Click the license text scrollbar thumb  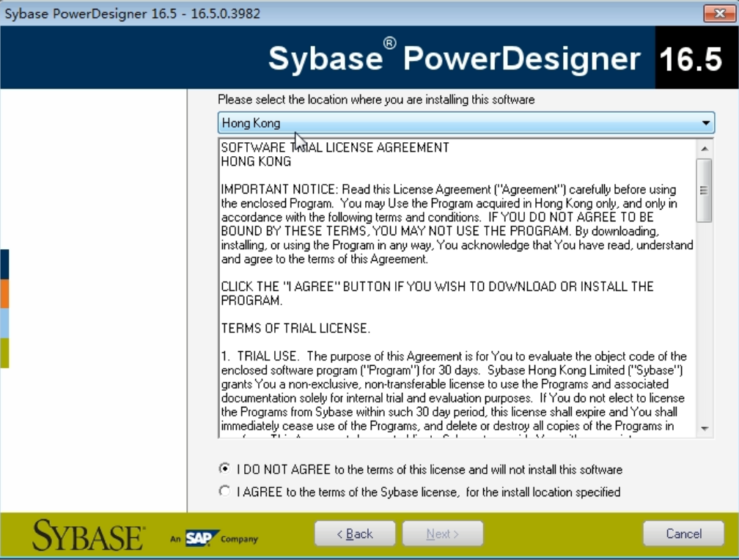coord(704,191)
